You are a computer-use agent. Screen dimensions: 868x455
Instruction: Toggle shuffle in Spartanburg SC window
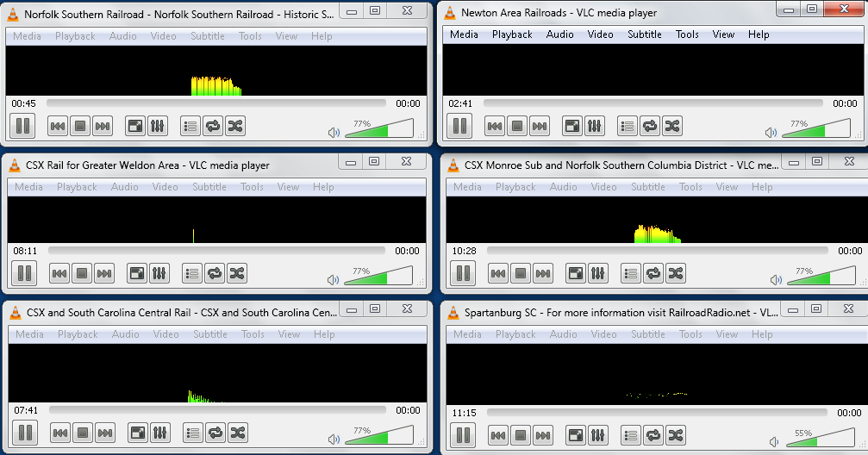tap(676, 436)
